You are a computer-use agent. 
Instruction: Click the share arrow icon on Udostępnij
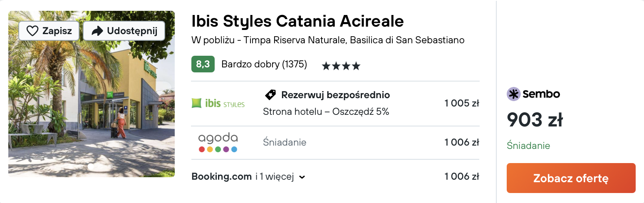97,31
